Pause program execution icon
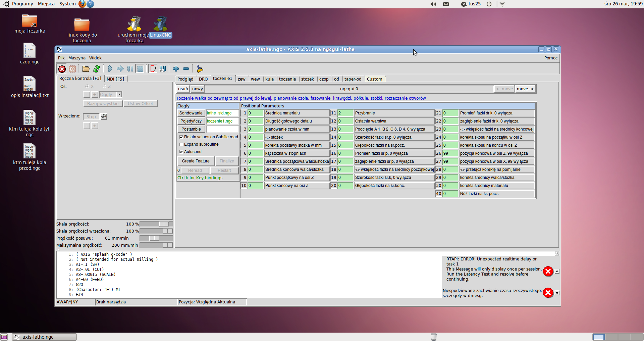644x341 pixels. click(x=130, y=69)
